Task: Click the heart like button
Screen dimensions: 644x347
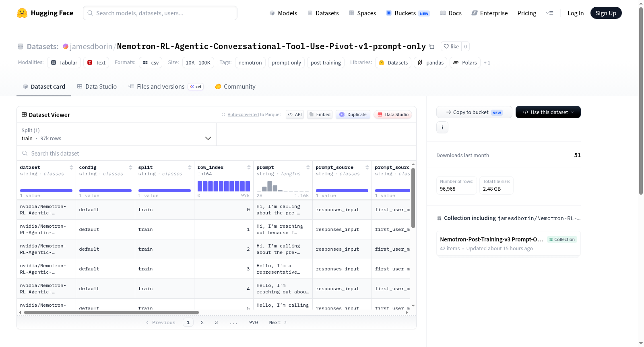Action: (451, 46)
